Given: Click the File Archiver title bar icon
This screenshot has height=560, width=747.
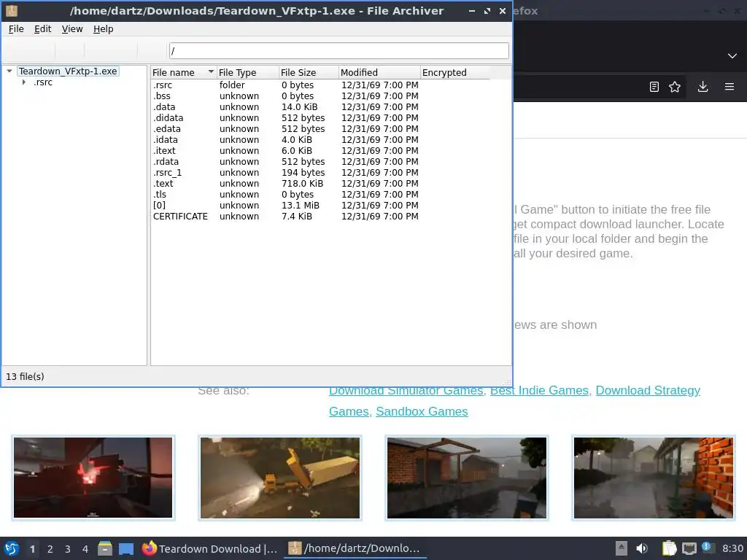Looking at the screenshot, I should click(12, 10).
